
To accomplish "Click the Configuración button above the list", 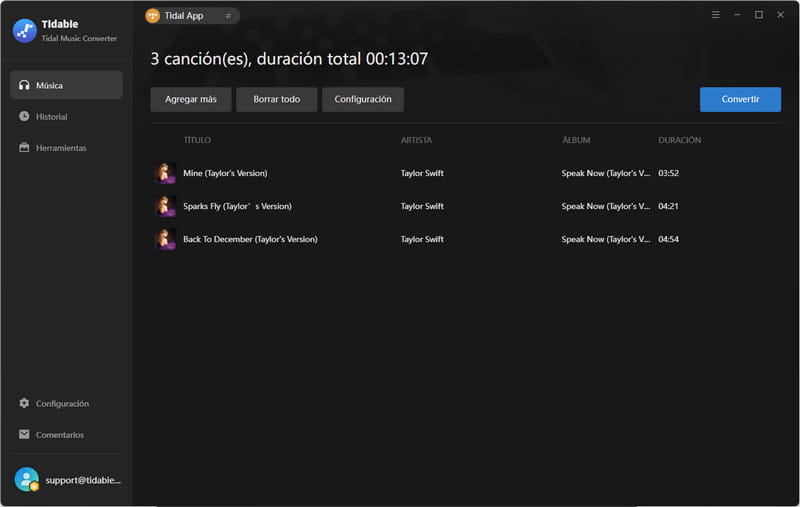I will click(x=363, y=99).
